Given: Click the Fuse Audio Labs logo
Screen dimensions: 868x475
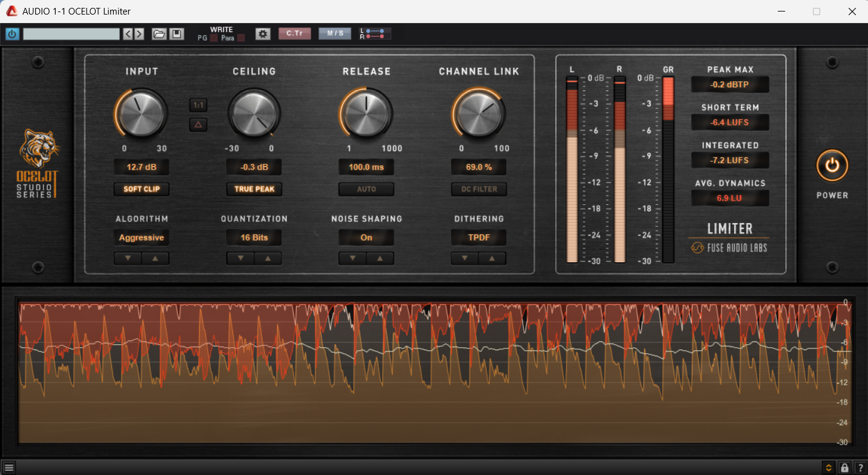Looking at the screenshot, I should click(729, 247).
